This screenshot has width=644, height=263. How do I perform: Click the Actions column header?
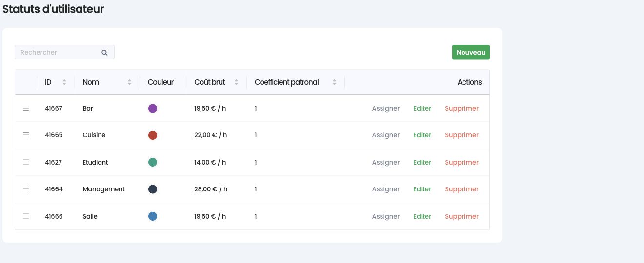470,82
